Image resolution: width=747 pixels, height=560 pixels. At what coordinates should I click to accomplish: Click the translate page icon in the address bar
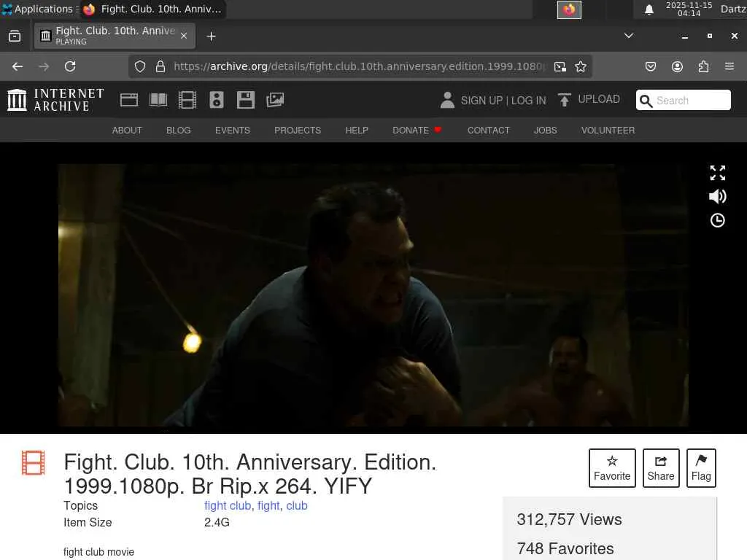560,66
